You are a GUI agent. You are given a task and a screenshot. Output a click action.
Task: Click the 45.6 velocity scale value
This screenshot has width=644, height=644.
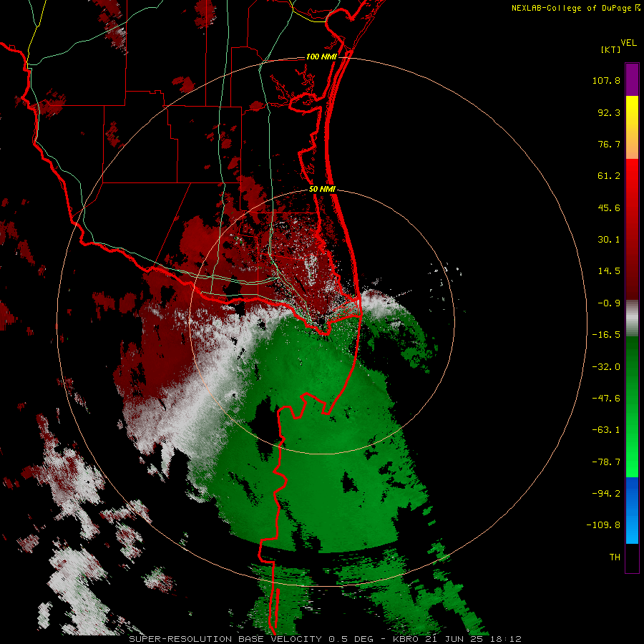pos(609,208)
